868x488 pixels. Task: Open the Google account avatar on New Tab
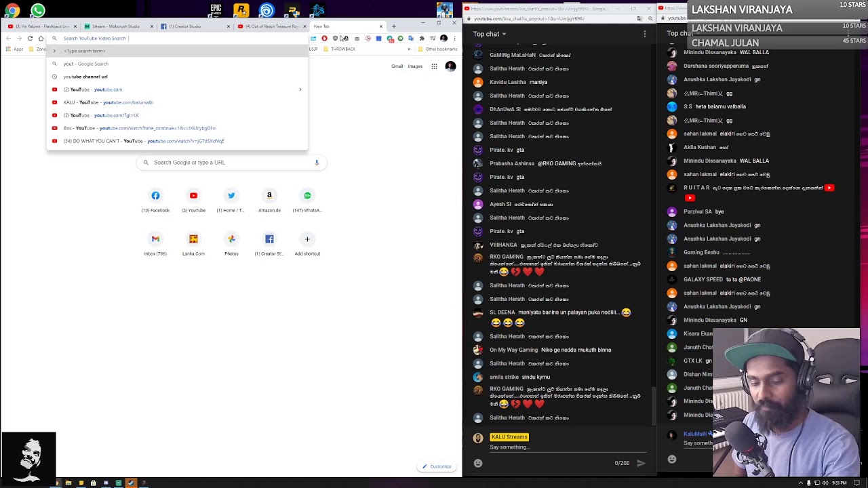(450, 66)
